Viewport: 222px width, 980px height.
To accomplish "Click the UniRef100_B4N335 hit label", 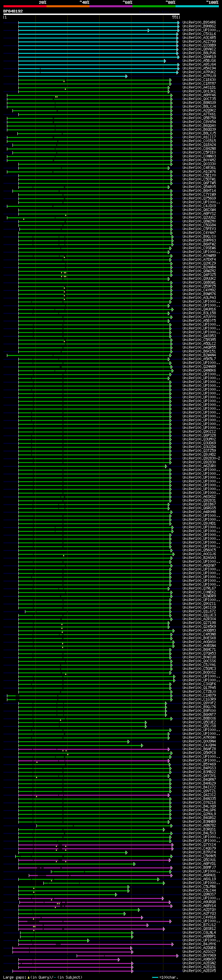I will 199,799.
